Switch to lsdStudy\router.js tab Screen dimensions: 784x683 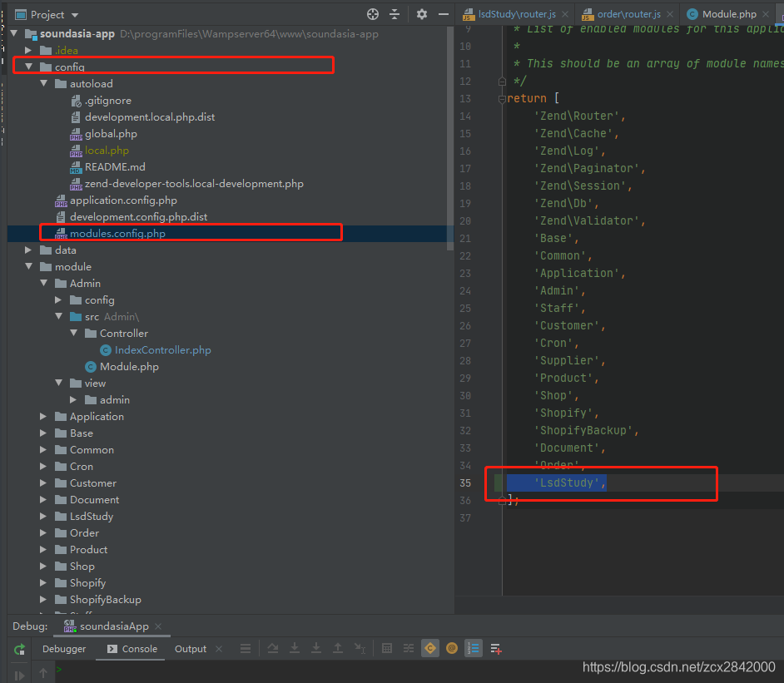tap(517, 14)
